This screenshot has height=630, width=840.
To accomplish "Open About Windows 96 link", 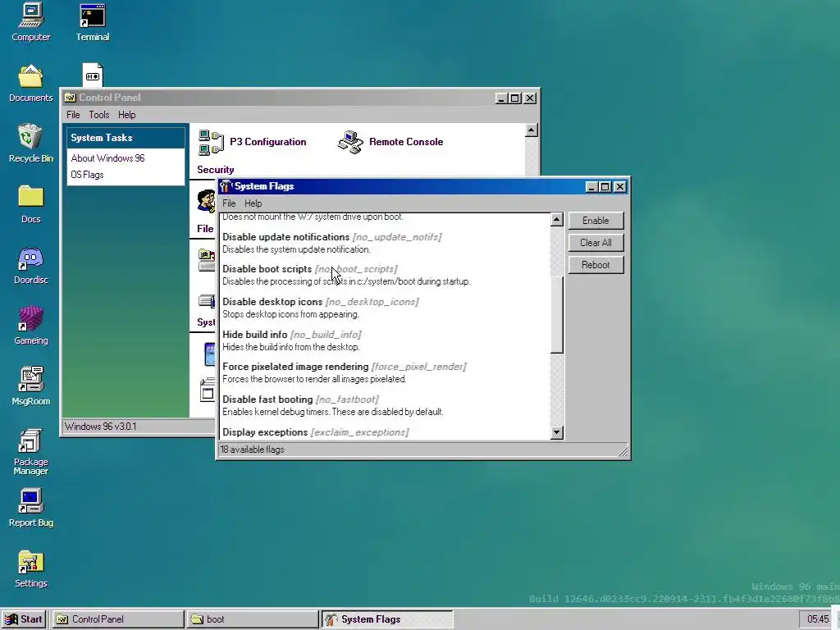I will (x=107, y=158).
